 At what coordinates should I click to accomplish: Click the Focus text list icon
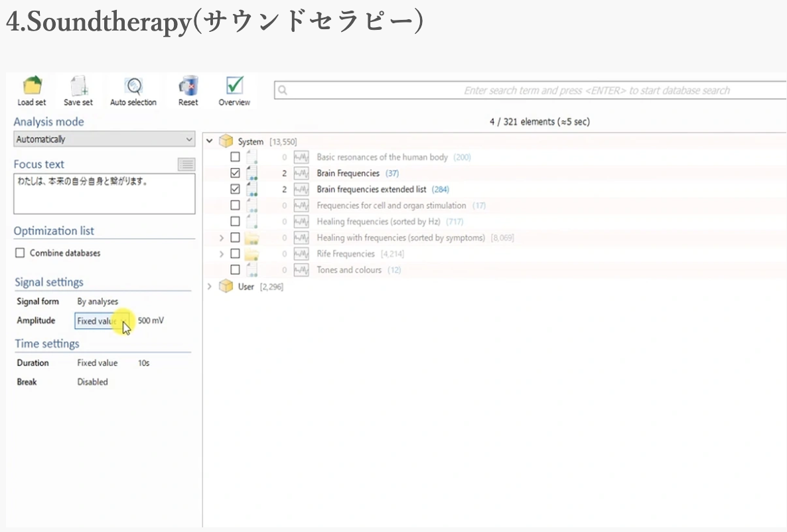(186, 165)
